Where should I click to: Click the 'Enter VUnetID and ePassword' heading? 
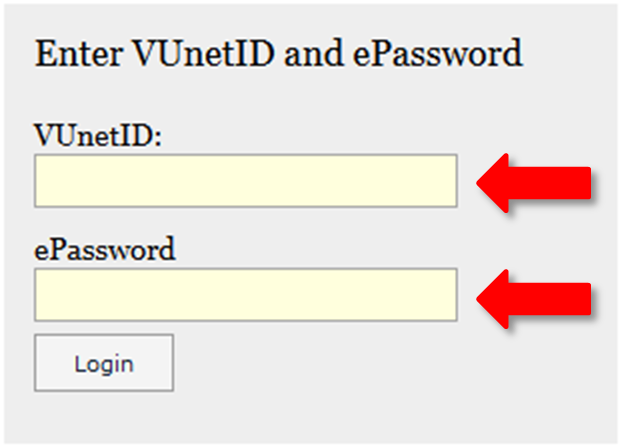[278, 53]
